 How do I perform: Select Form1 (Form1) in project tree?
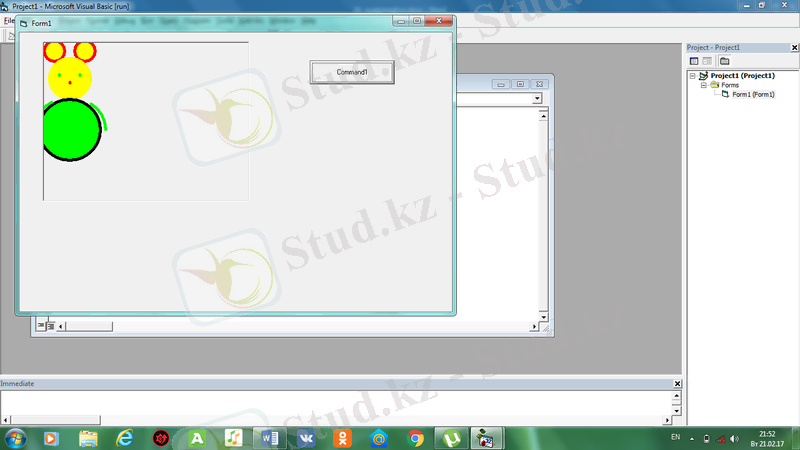tap(753, 95)
